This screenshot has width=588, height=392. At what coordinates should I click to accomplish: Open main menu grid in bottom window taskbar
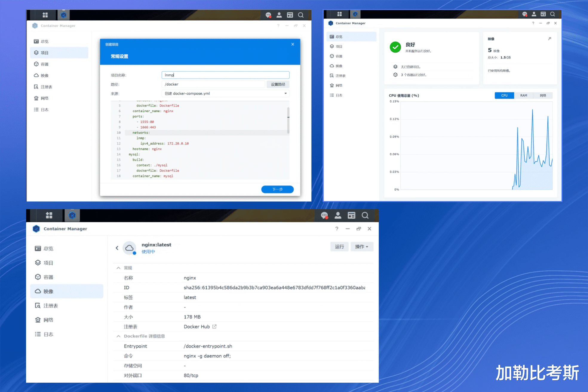coord(49,215)
